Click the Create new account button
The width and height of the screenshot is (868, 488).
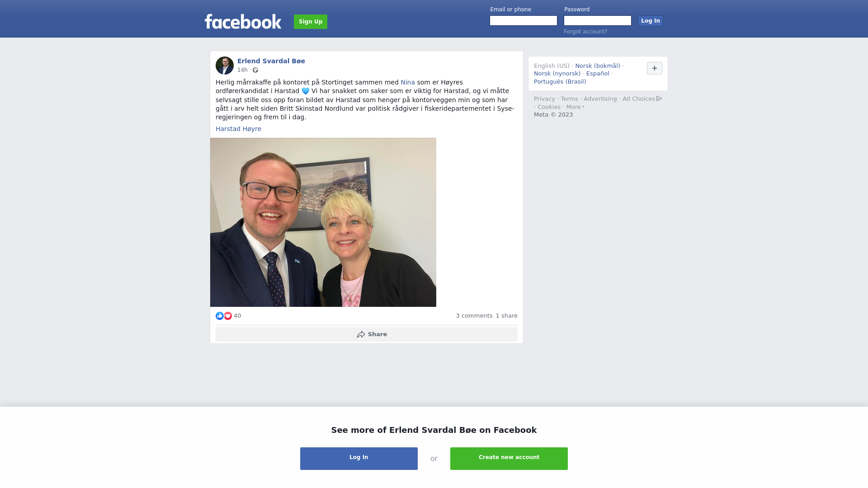[x=509, y=459]
